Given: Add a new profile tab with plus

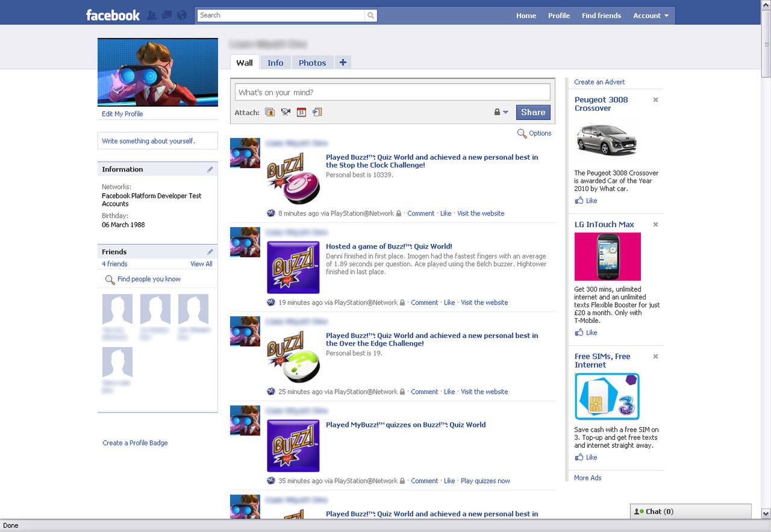Looking at the screenshot, I should pyautogui.click(x=343, y=62).
